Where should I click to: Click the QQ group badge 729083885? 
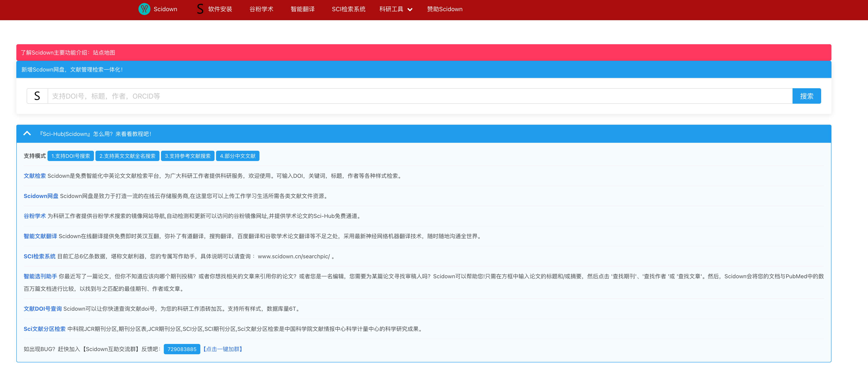click(x=182, y=349)
